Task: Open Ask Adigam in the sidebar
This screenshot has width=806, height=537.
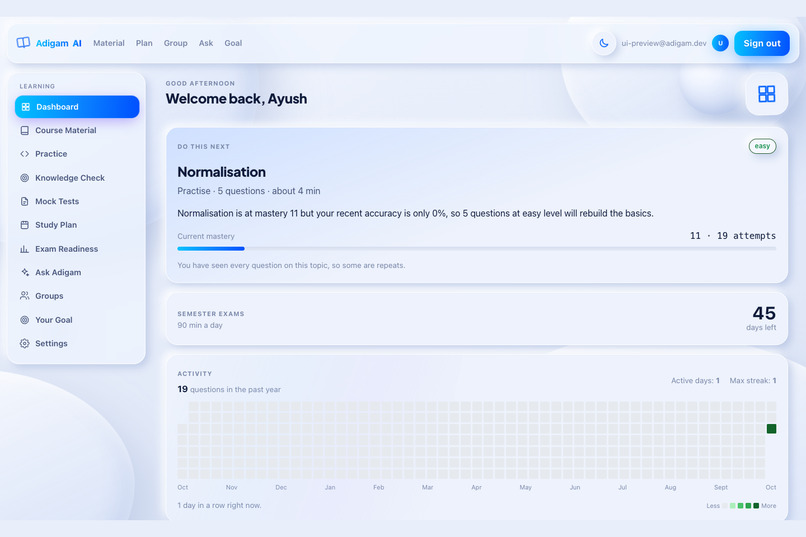Action: click(77, 272)
